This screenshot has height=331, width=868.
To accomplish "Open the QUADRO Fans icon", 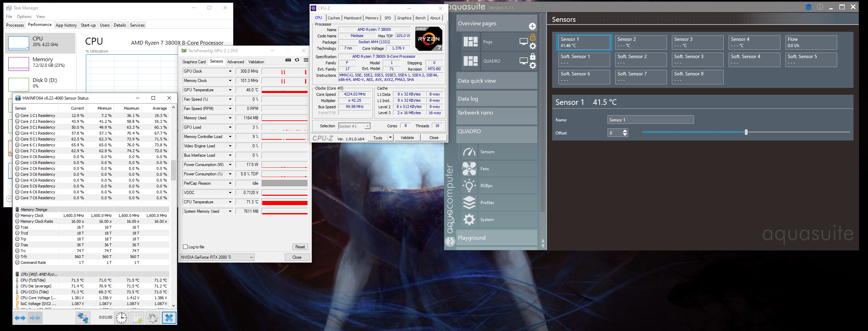I will 469,168.
